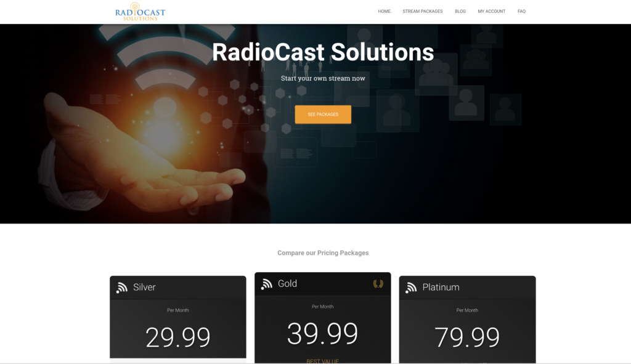Click 'Per Month' label in Platinum card
The image size is (631, 364).
467,310
